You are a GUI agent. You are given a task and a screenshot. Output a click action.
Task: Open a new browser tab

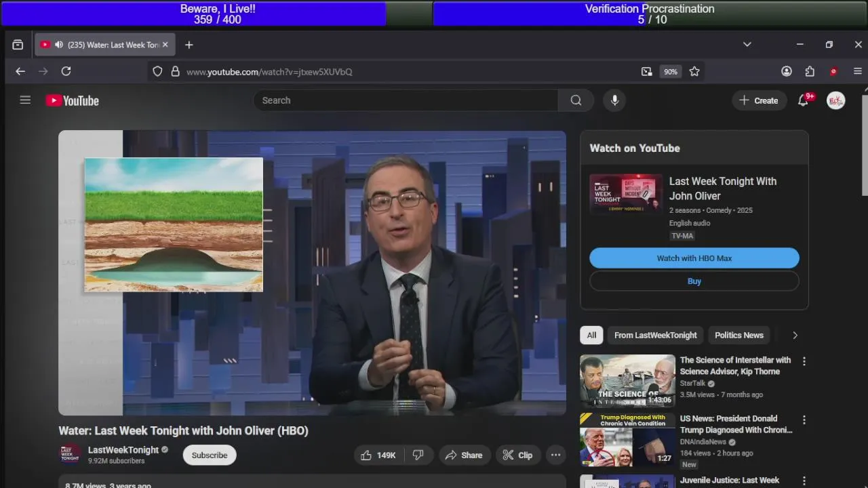coord(189,45)
